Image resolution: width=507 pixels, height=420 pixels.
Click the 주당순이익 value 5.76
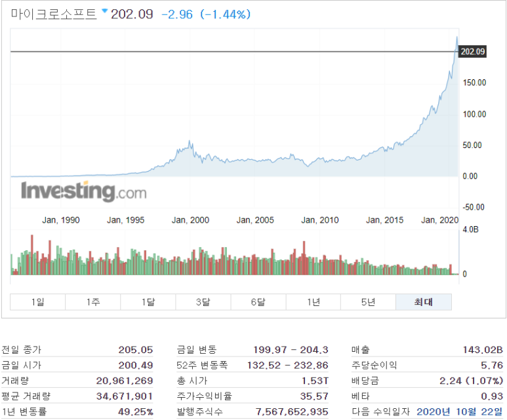(x=492, y=365)
